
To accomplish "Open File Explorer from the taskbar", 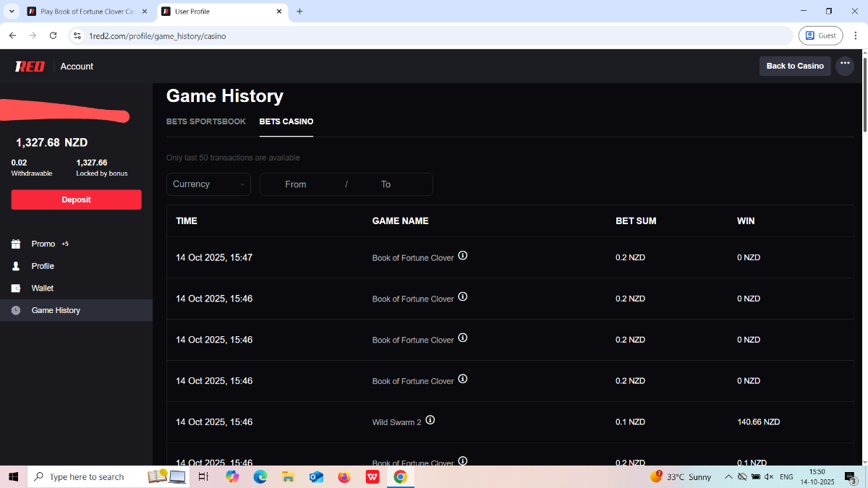I will (x=288, y=477).
